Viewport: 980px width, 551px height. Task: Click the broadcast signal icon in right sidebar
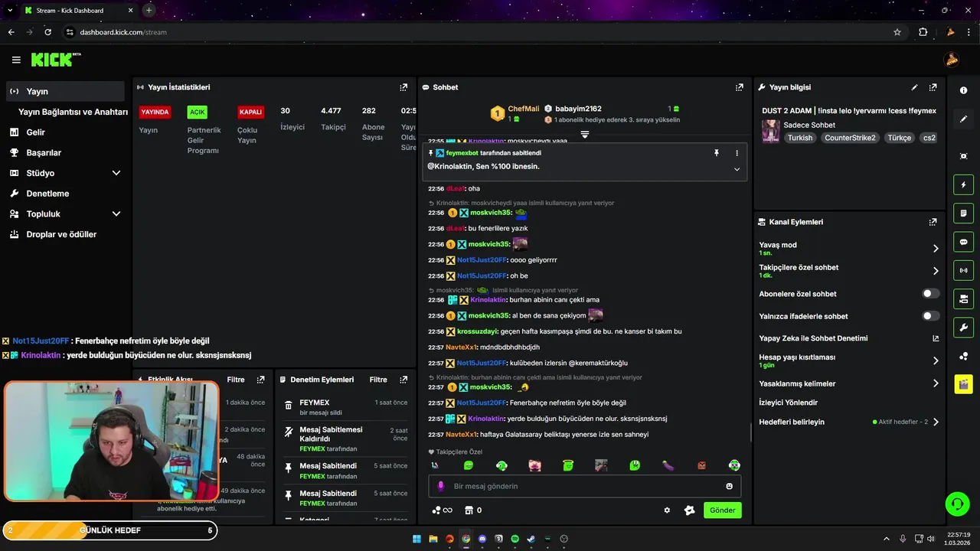pos(963,270)
